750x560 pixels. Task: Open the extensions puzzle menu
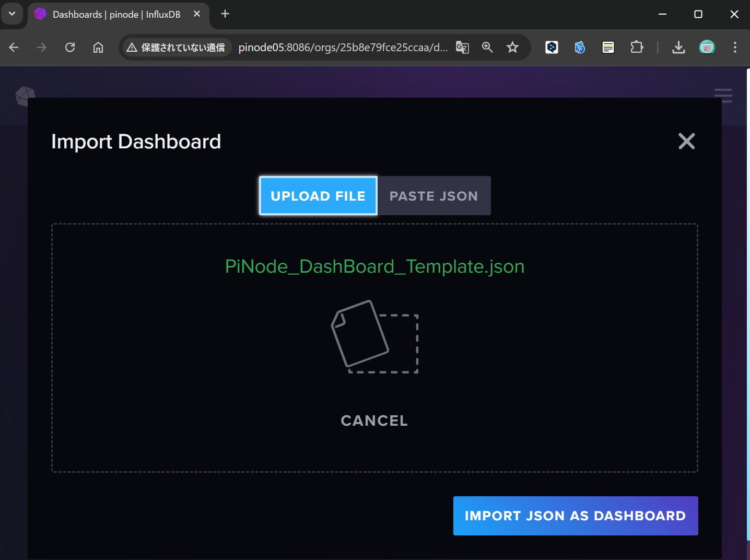pyautogui.click(x=637, y=48)
